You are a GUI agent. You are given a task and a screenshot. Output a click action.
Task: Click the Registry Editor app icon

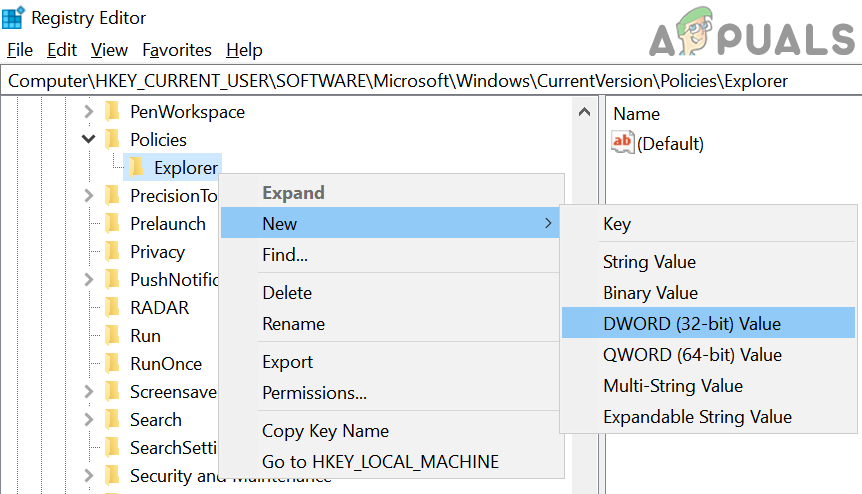click(13, 17)
